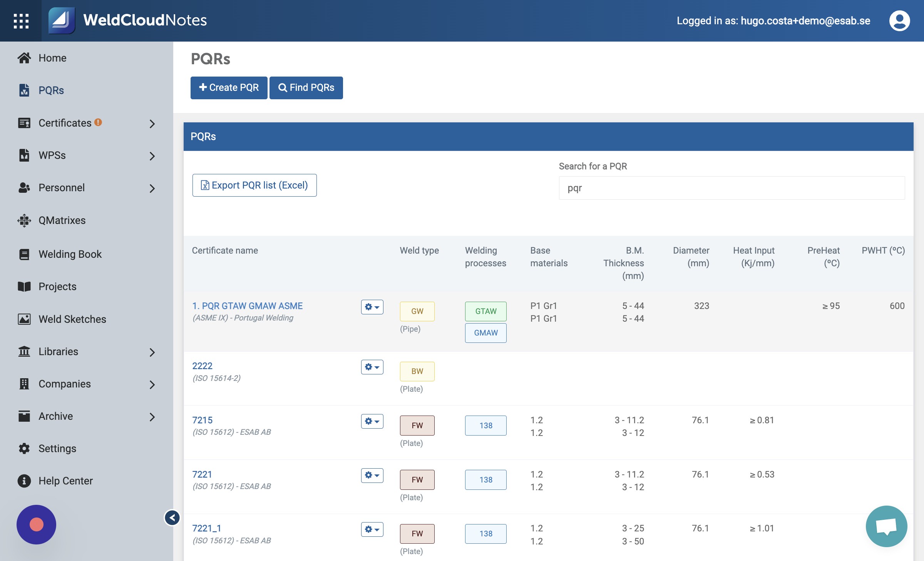Open gear dropdown for PQR 7215
Viewport: 924px width, 561px height.
tap(372, 421)
